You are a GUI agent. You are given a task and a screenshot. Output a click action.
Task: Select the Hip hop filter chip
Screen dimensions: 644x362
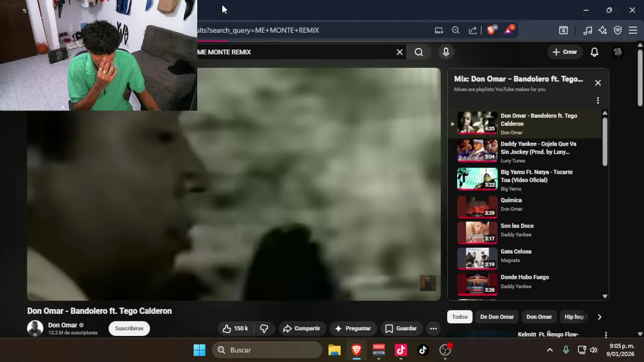click(x=574, y=317)
